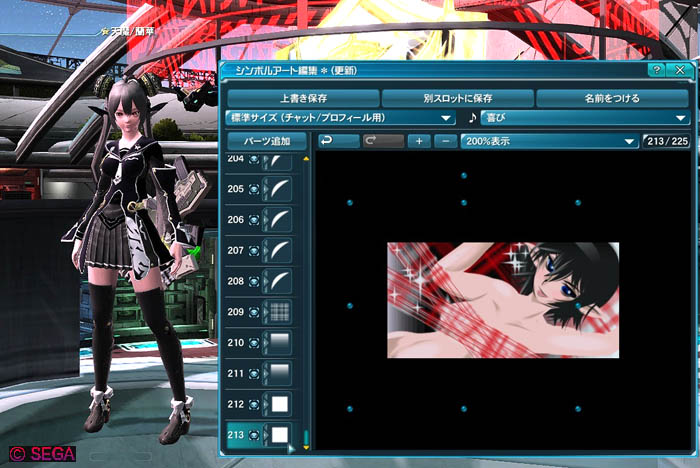Hide layer 211 with its eye icon

click(x=254, y=374)
